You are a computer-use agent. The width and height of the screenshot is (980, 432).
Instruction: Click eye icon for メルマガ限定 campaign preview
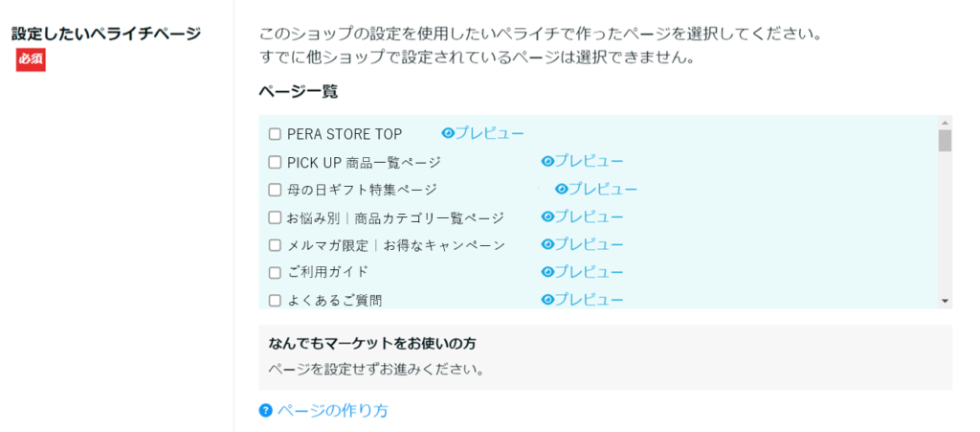547,244
